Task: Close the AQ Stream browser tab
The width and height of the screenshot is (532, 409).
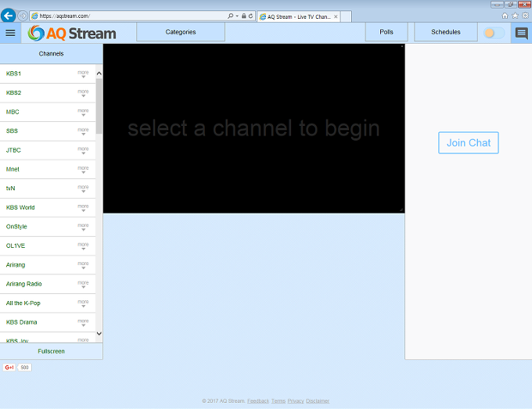Action: click(x=336, y=16)
